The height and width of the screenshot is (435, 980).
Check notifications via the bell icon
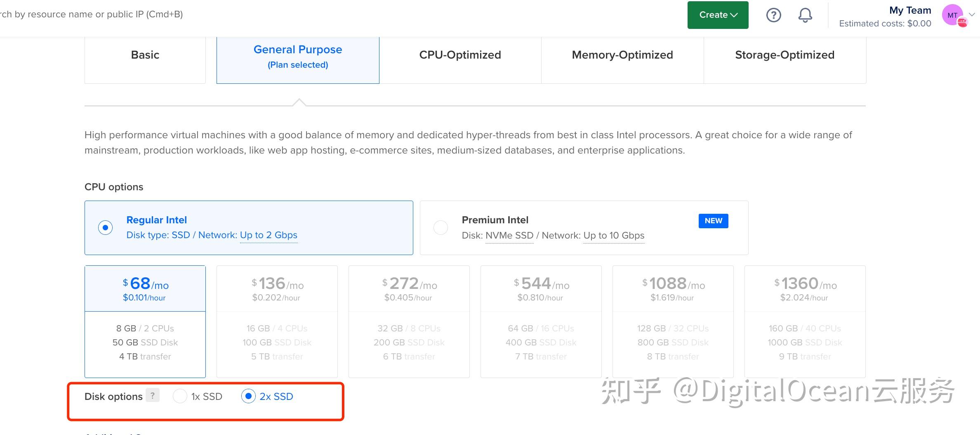805,15
